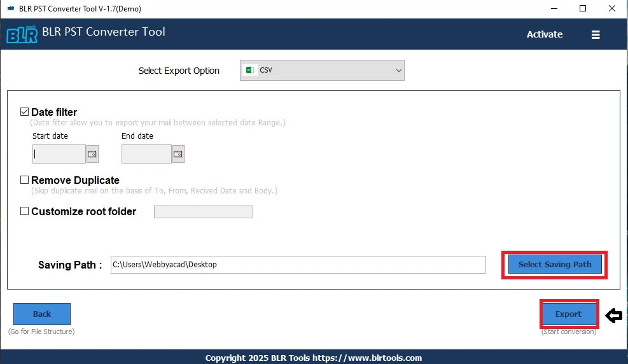Click the Date filter label

54,112
